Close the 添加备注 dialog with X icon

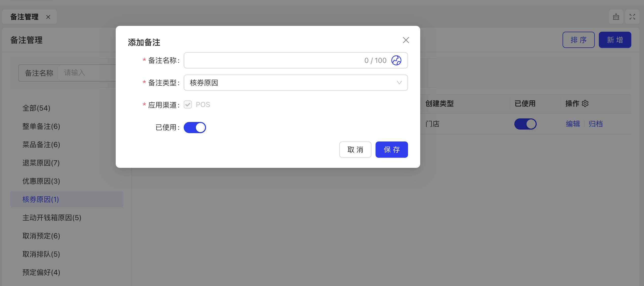406,40
